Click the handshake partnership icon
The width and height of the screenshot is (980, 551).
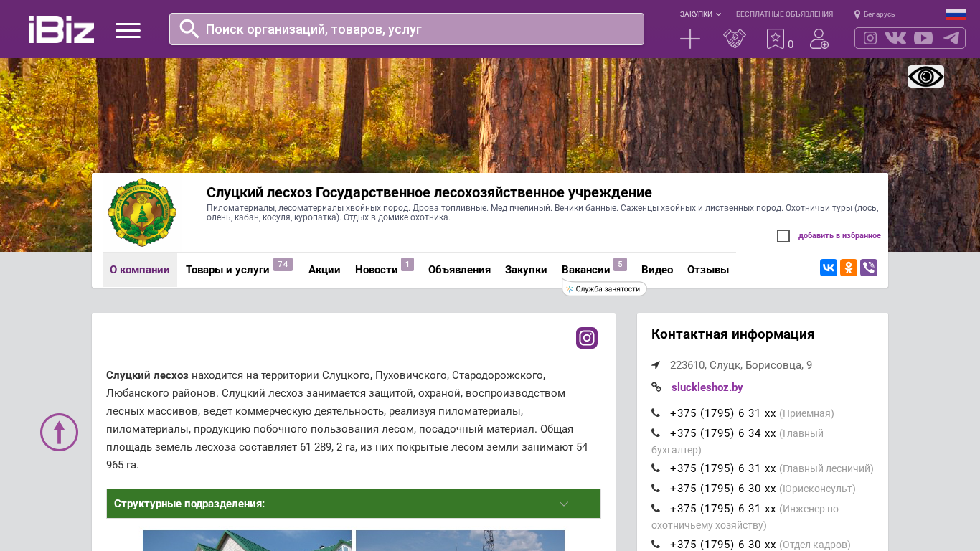[x=734, y=39]
